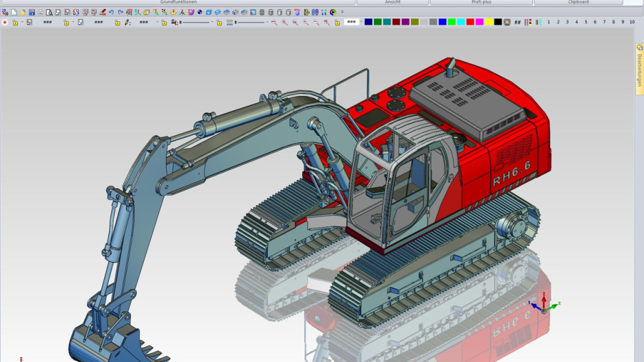Switch to the Ansicht tab
This screenshot has width=644, height=362.
pos(393,2)
